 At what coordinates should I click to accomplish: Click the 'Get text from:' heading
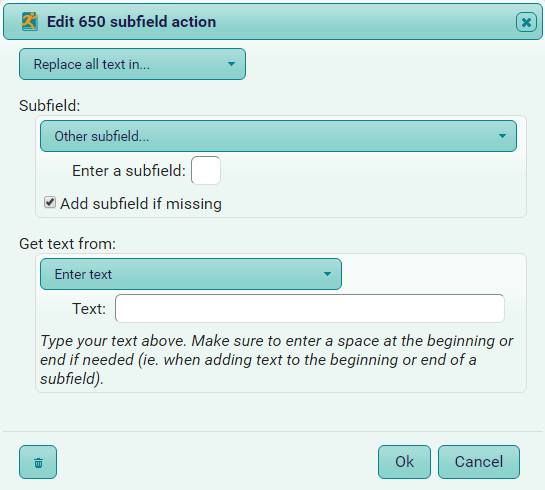tap(67, 244)
